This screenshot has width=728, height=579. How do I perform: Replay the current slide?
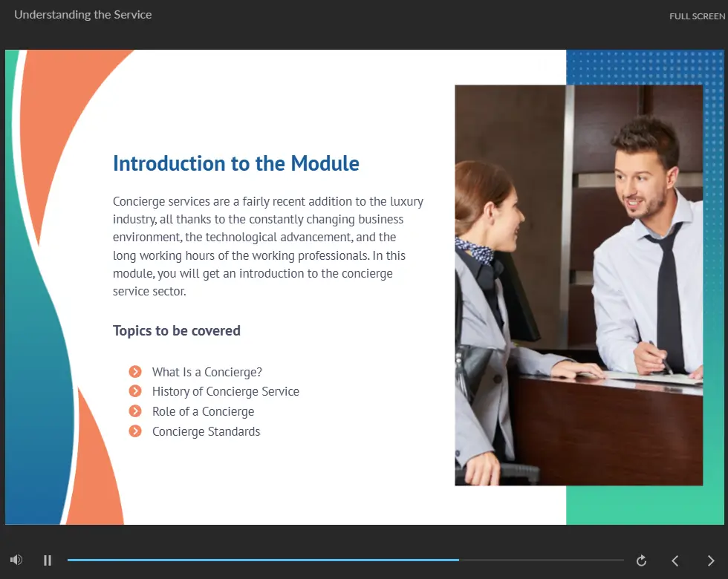click(x=641, y=560)
